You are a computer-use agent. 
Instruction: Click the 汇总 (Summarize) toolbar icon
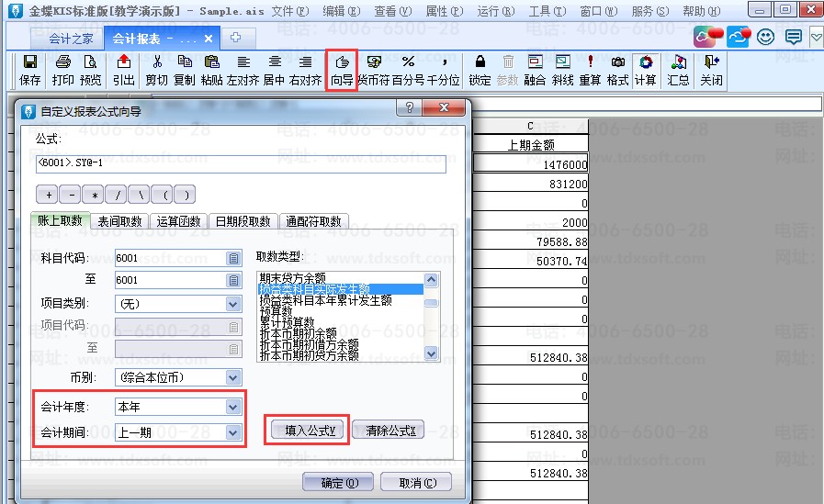tap(679, 70)
